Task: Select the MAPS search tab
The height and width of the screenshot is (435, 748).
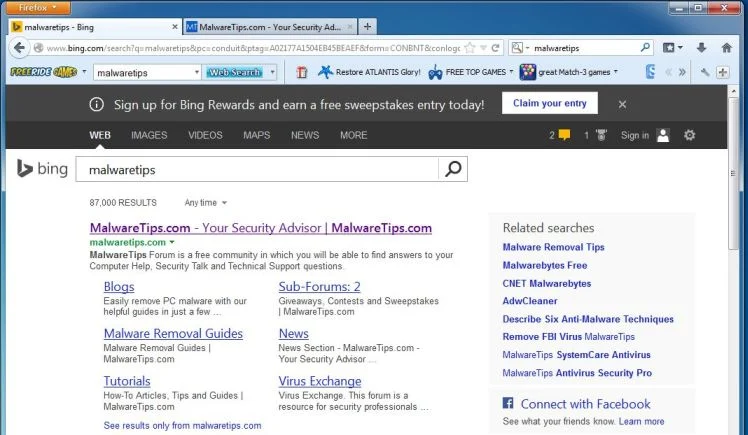Action: tap(257, 135)
